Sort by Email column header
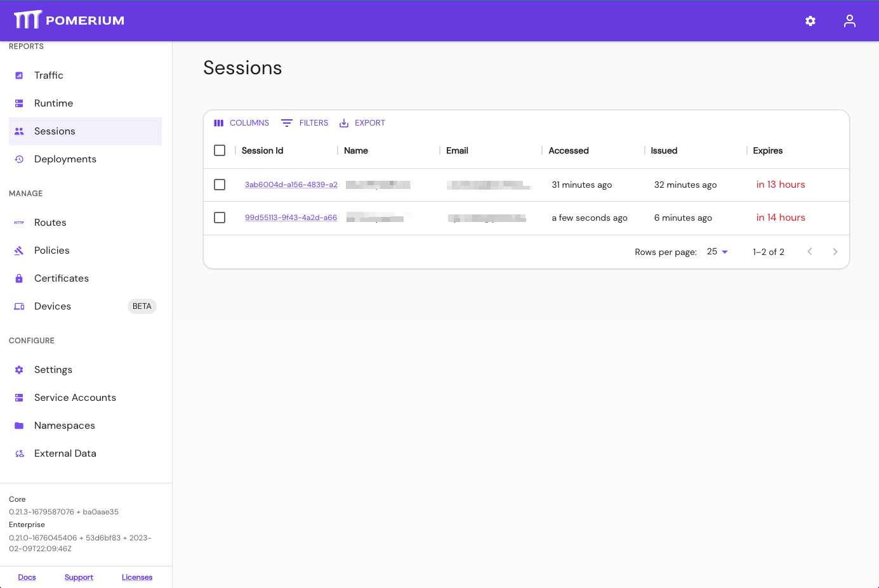 [457, 150]
